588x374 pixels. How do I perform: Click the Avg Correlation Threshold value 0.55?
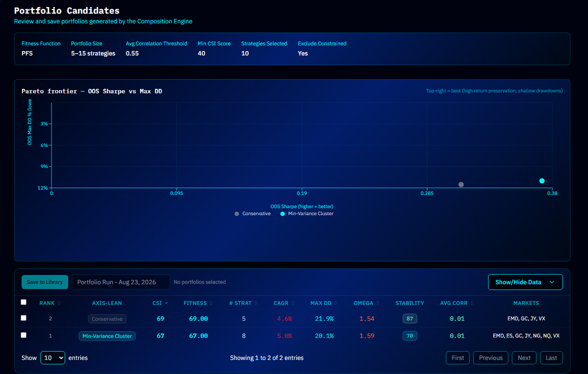pyautogui.click(x=132, y=53)
